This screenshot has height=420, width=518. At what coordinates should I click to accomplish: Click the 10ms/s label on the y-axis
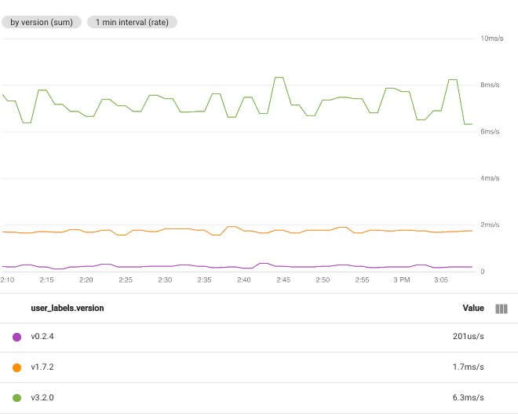pos(491,38)
